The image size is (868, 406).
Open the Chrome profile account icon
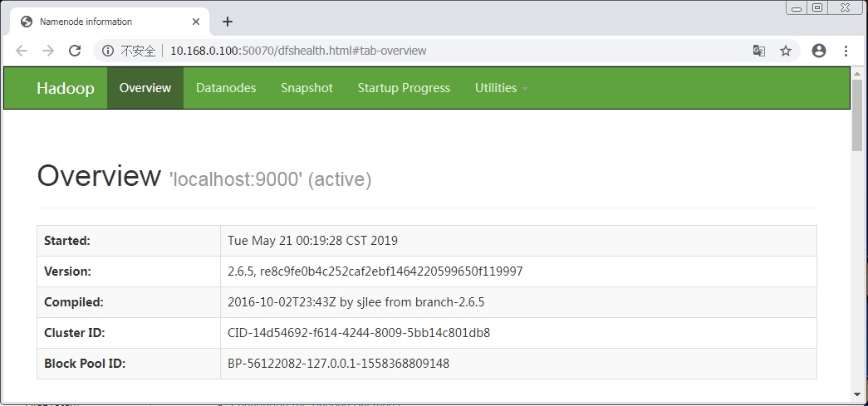coord(819,51)
